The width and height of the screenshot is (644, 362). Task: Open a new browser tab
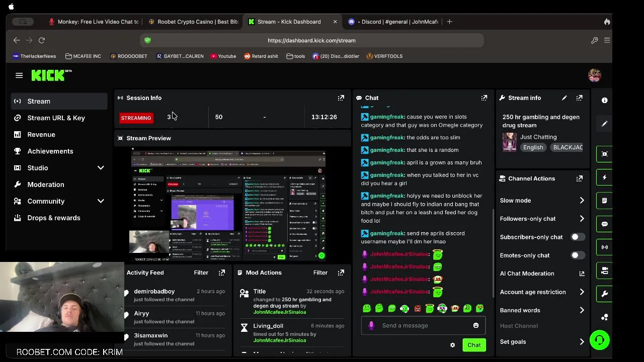[449, 22]
